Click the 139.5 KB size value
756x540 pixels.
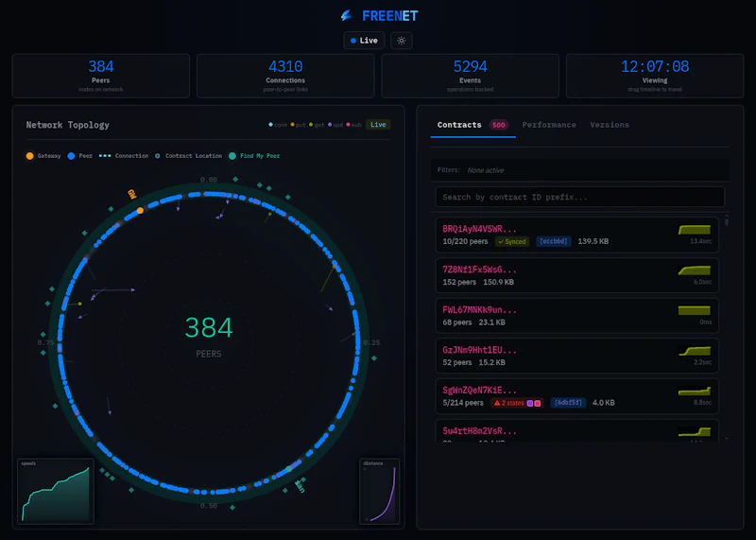(x=593, y=241)
